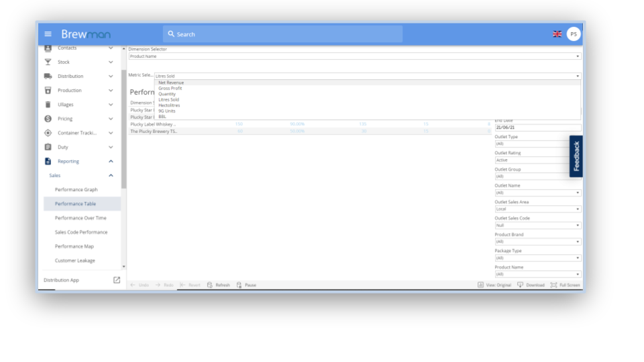Open the Outlet Rating Active filter
The image size is (644, 362).
(532, 160)
